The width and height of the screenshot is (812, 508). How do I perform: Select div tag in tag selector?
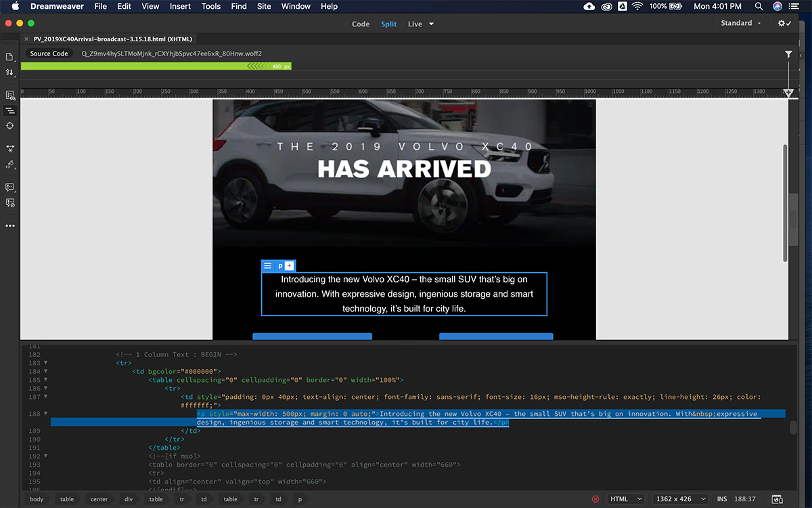128,499
